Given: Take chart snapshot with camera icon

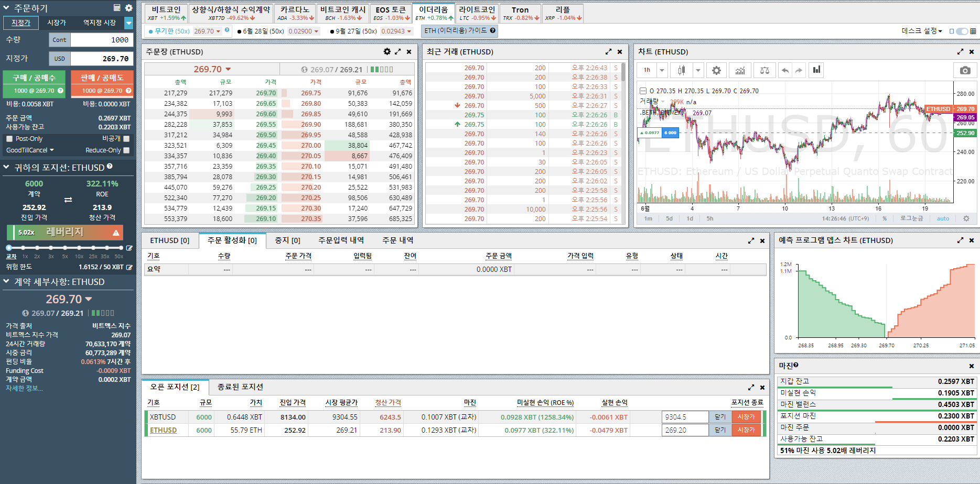Looking at the screenshot, I should point(965,70).
